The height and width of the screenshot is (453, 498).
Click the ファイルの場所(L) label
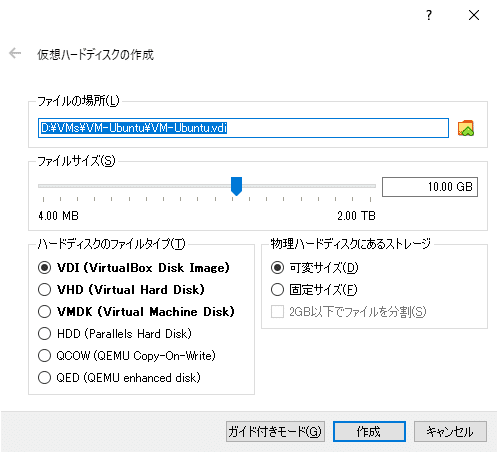[x=78, y=101]
